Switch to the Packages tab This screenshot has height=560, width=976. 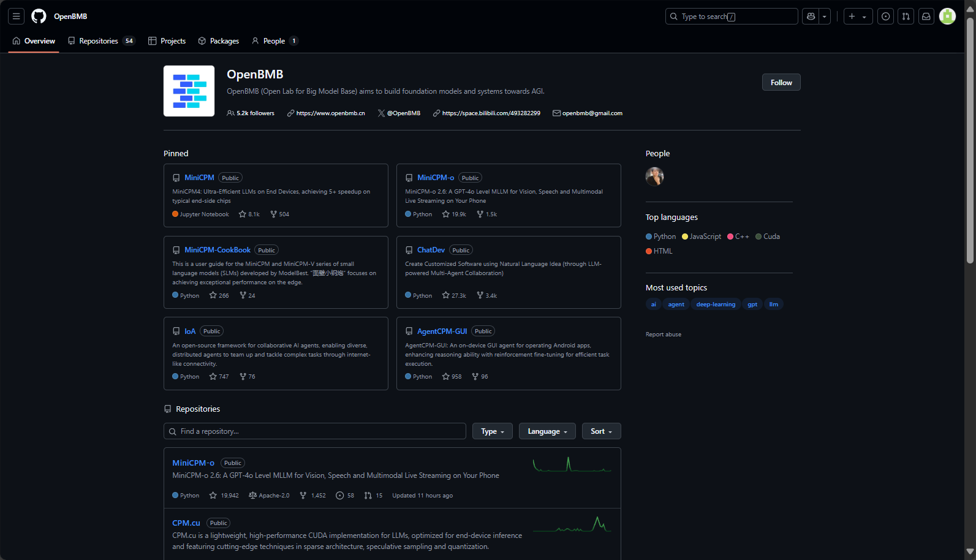tap(219, 41)
